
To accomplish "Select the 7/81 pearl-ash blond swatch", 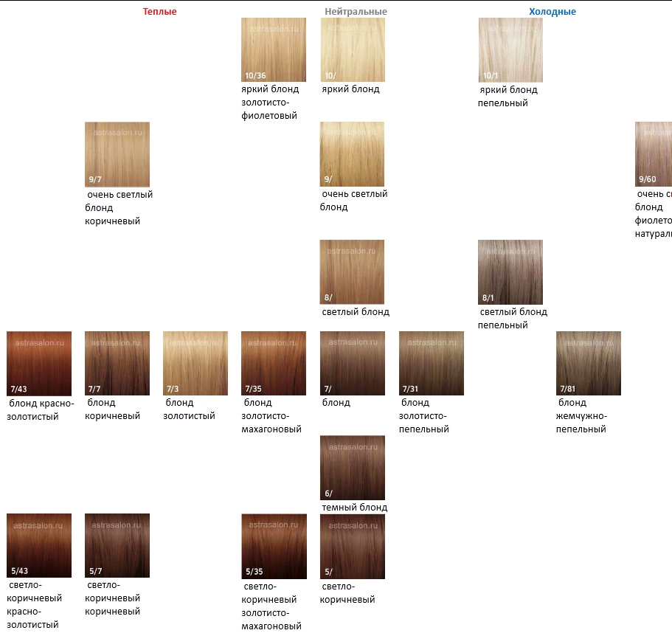I will [x=589, y=364].
